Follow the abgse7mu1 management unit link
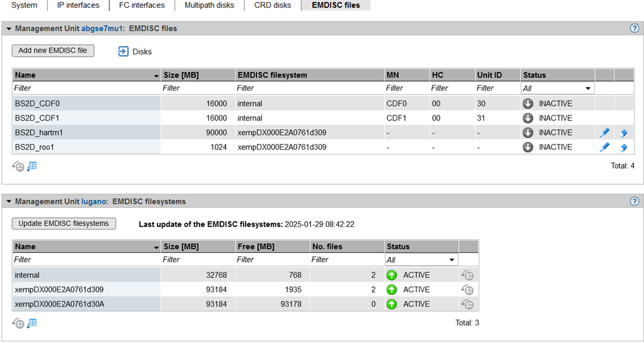The image size is (644, 343). point(102,29)
